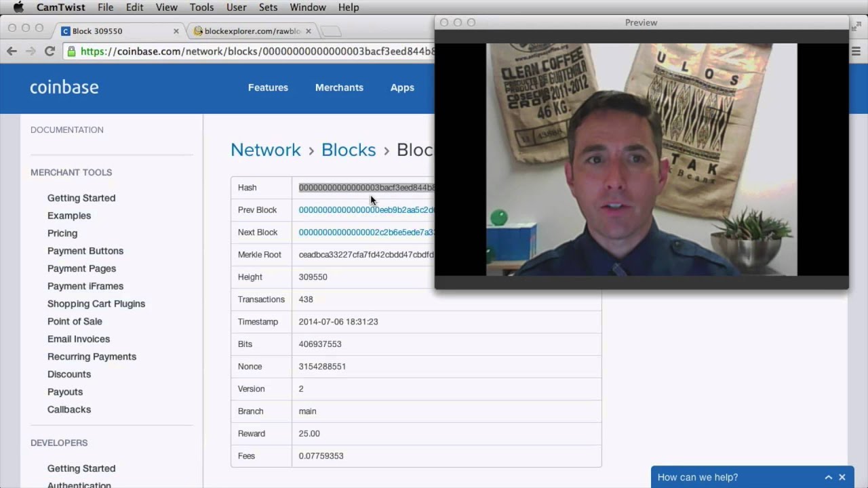Screen dimensions: 868x488
Task: Open the Payment Pages sidebar link
Action: [x=82, y=268]
